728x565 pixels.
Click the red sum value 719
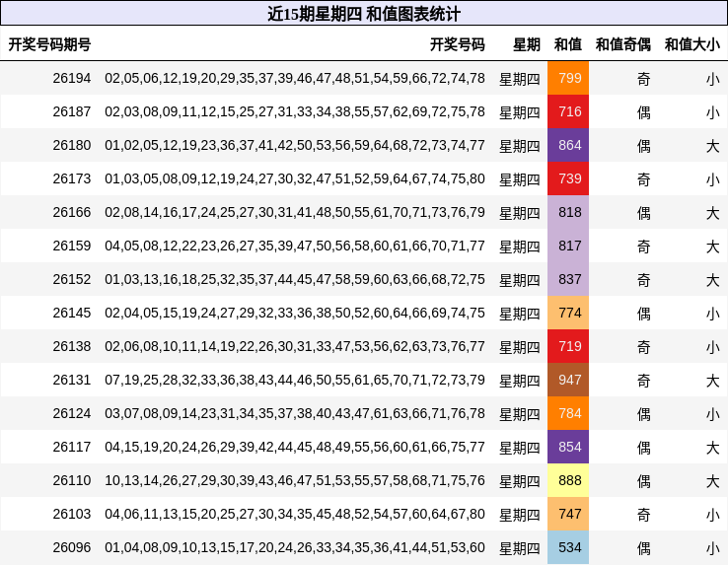568,346
